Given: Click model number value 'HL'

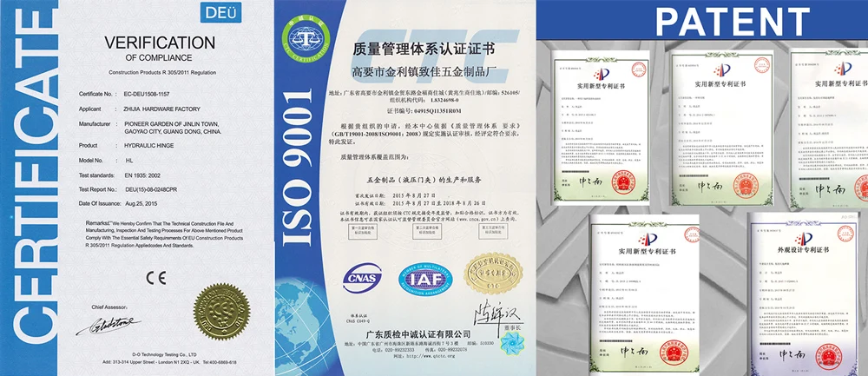Looking at the screenshot, I should click(130, 160).
